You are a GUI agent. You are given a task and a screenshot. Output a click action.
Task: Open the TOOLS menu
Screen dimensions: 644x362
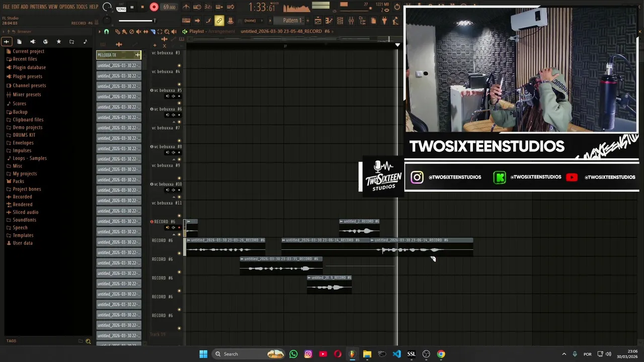pyautogui.click(x=82, y=7)
